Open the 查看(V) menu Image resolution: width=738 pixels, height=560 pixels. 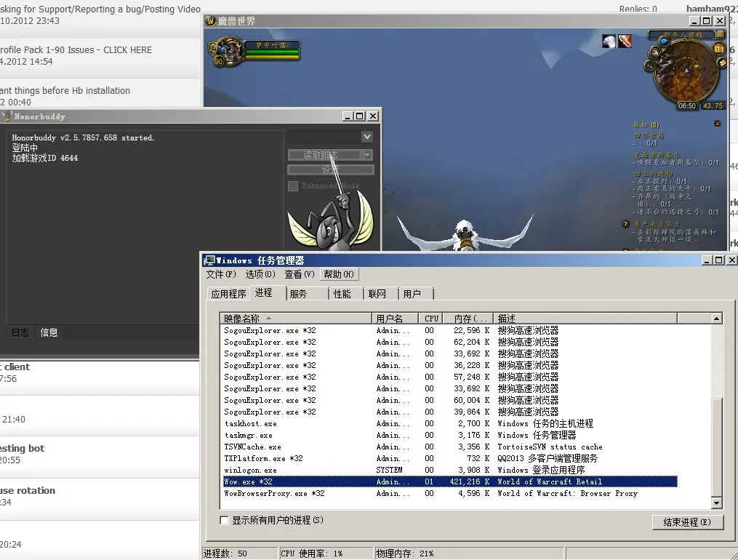(300, 274)
